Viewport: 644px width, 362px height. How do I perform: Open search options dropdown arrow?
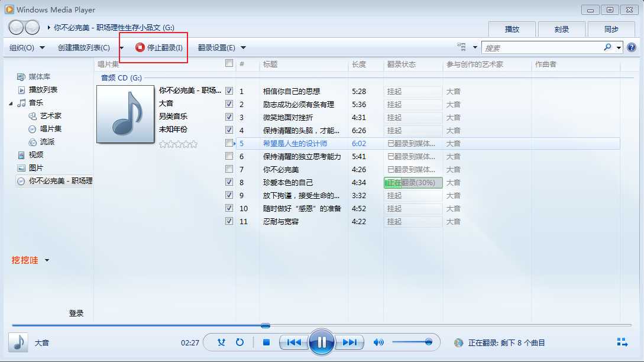point(619,48)
